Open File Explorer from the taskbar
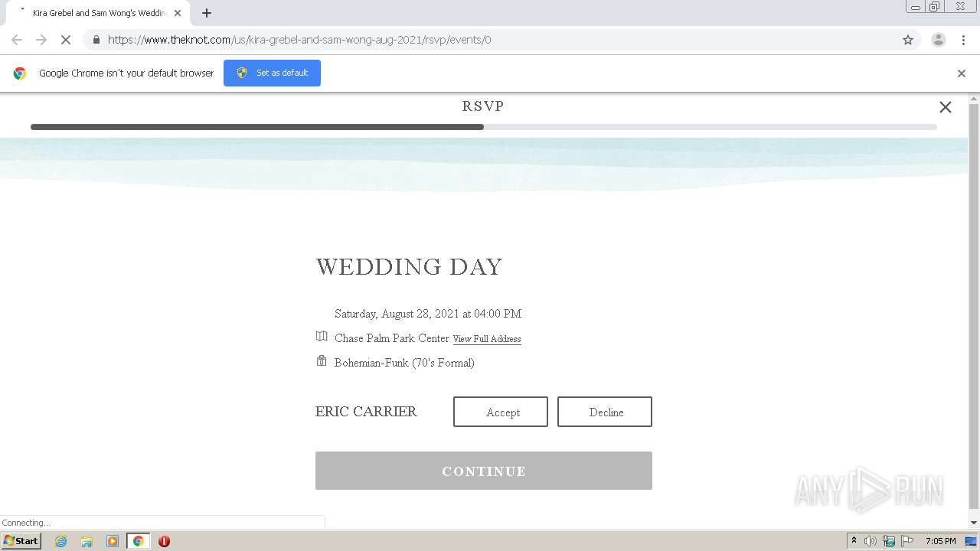 pyautogui.click(x=87, y=541)
